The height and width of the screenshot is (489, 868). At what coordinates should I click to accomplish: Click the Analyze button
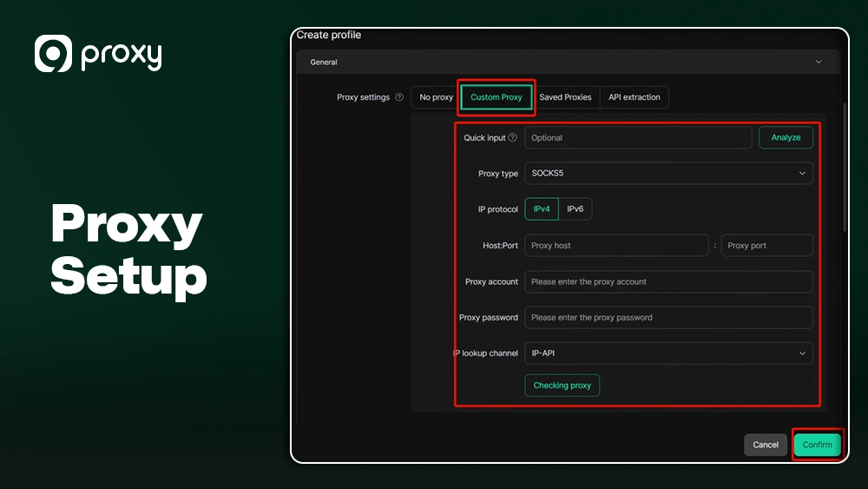pos(786,137)
